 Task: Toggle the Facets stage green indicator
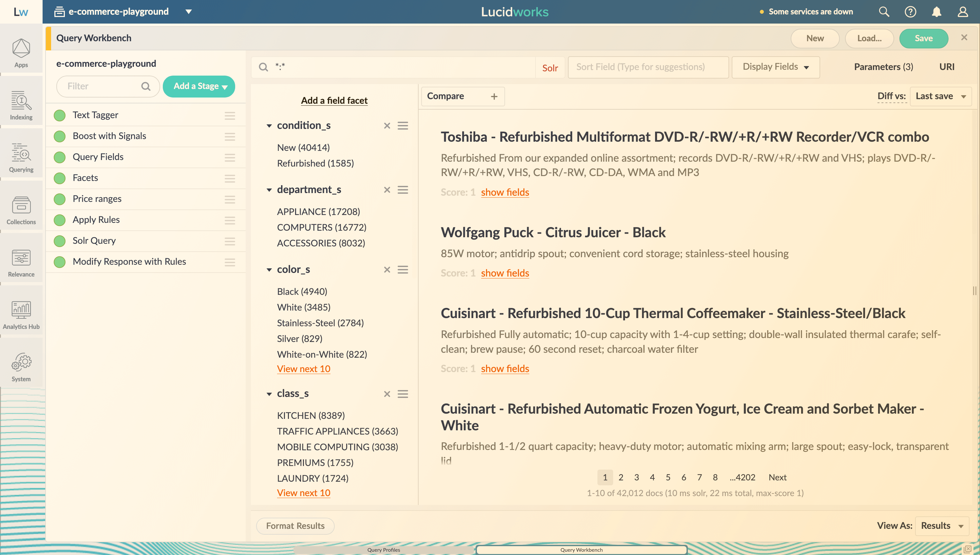[60, 178]
